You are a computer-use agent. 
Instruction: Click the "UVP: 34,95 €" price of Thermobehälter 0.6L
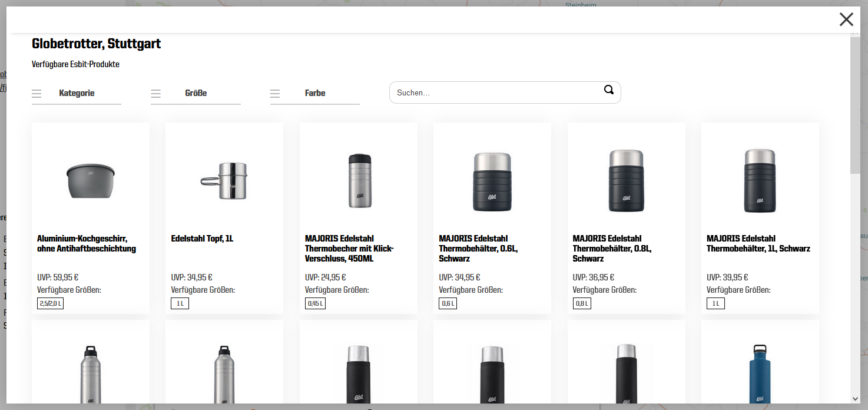459,277
